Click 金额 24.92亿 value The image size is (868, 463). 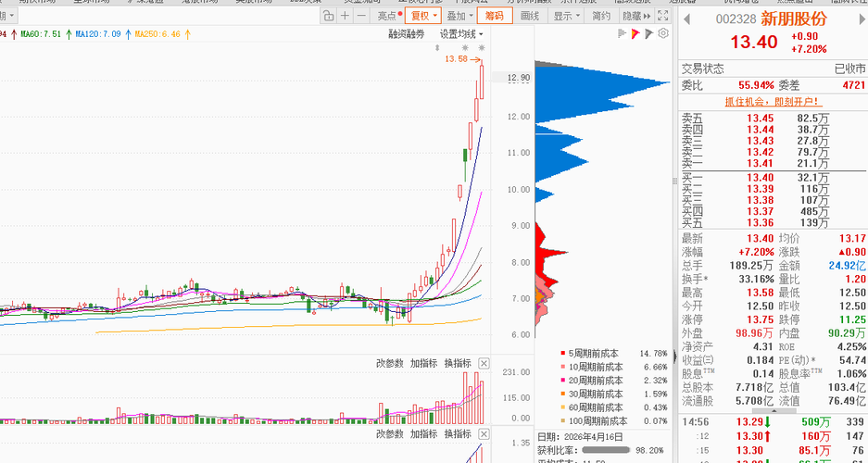[848, 265]
